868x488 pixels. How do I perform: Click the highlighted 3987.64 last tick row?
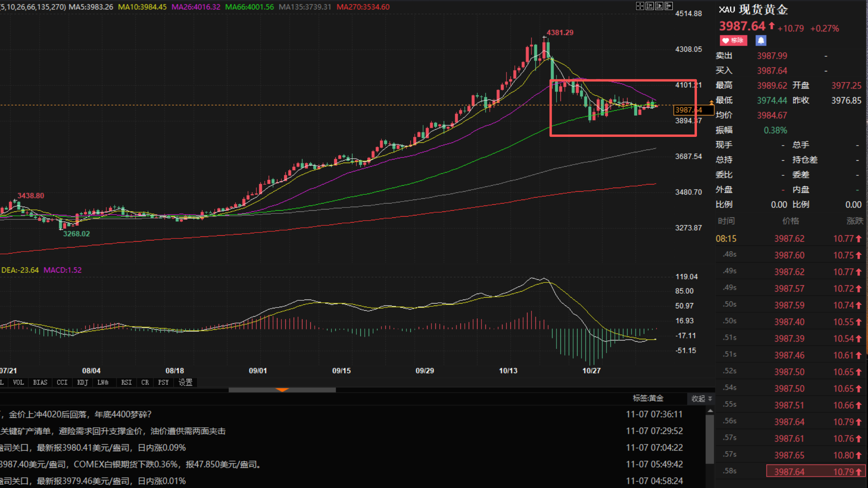pyautogui.click(x=816, y=472)
